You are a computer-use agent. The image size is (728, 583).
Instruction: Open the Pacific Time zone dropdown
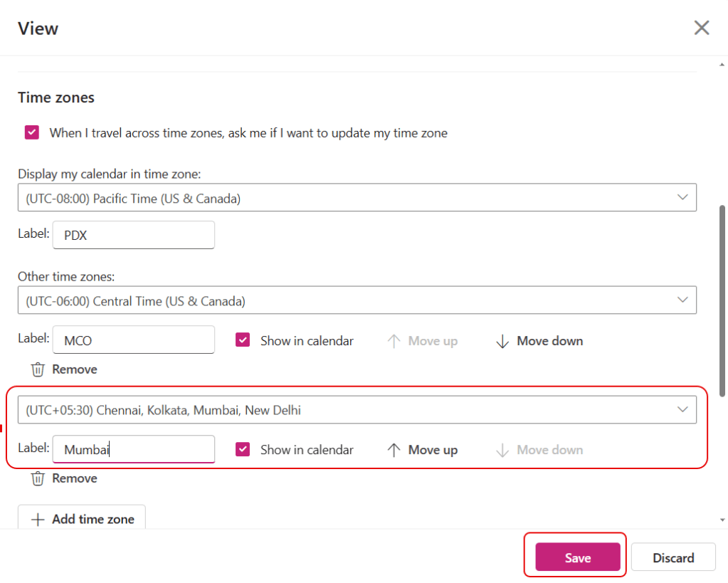pos(357,198)
